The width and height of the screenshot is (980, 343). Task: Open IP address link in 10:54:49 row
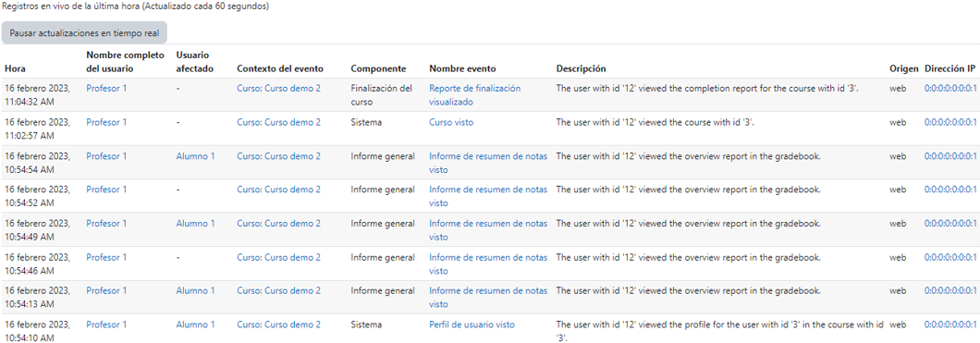pyautogui.click(x=950, y=224)
